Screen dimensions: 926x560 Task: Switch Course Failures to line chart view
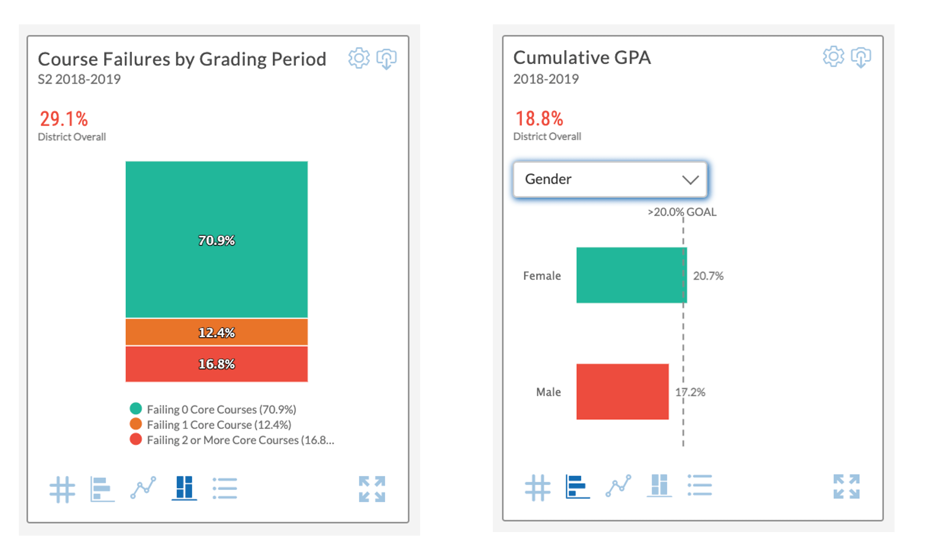tap(143, 489)
